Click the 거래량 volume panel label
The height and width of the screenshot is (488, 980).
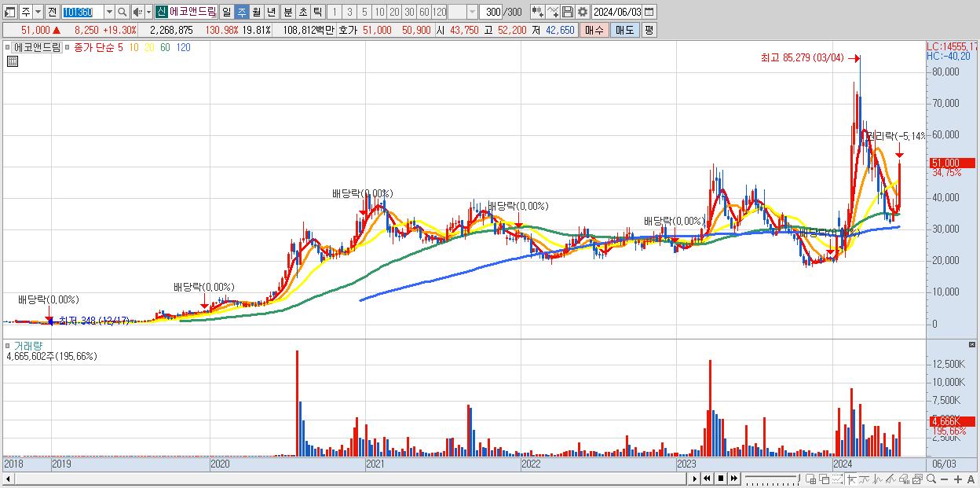point(28,346)
